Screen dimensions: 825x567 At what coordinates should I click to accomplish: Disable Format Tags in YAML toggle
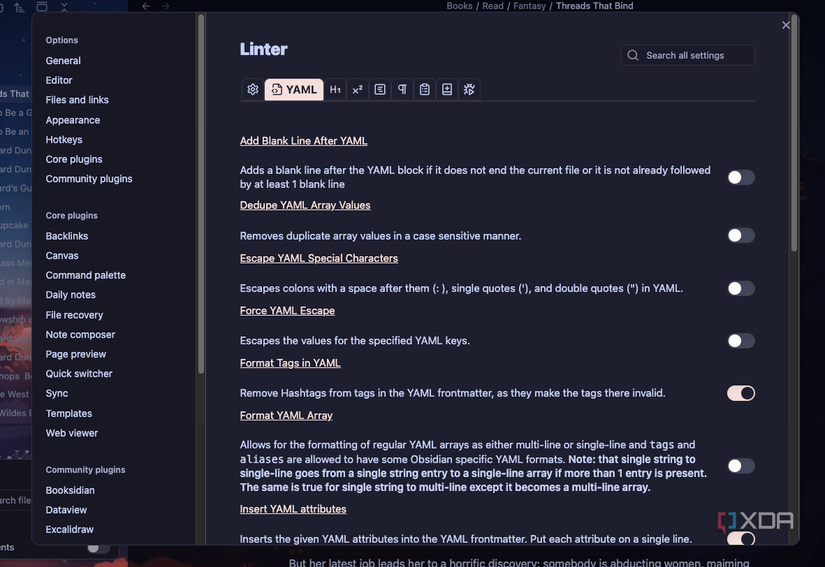741,393
